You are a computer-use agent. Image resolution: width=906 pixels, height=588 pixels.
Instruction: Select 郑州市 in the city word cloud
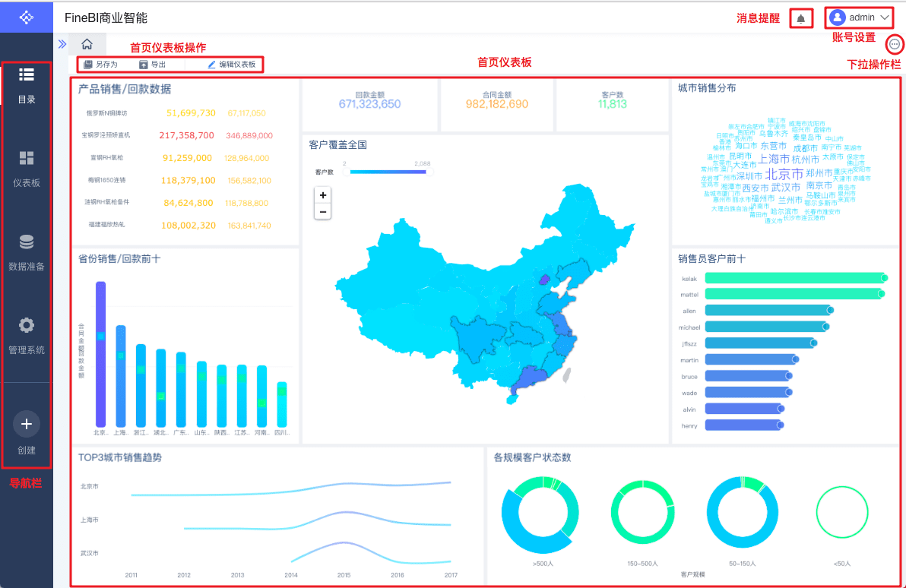[x=819, y=172]
